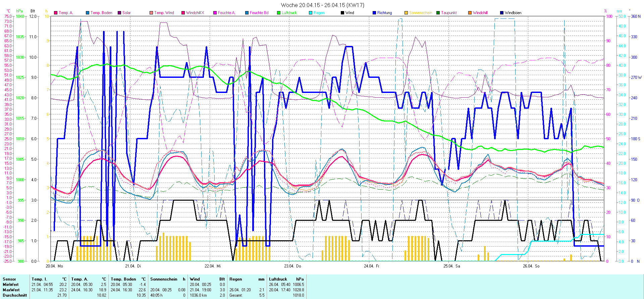Click the blue Richtung legend square

coord(374,13)
